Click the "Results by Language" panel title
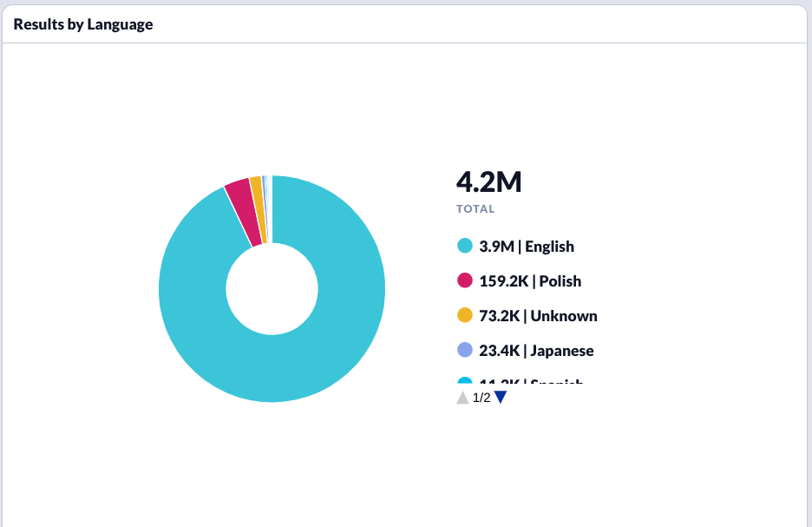 [x=83, y=24]
